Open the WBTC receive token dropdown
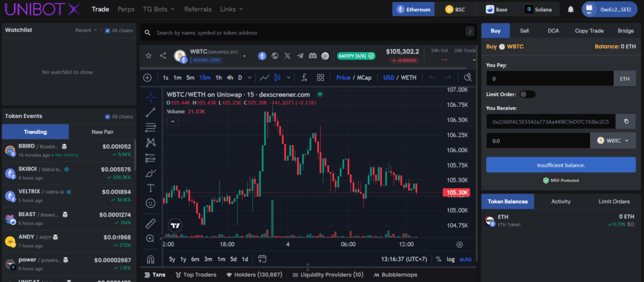 tap(613, 141)
